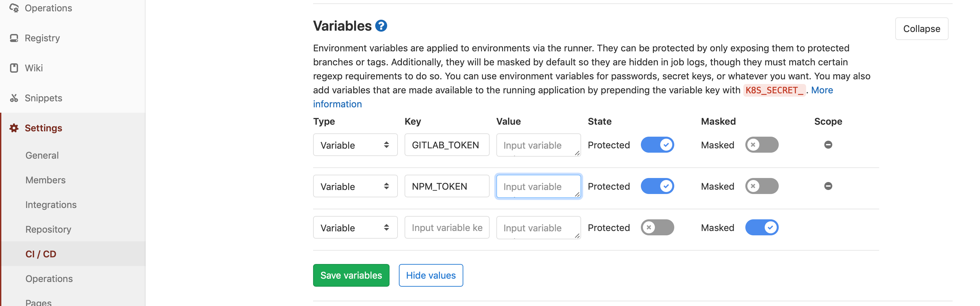Open the Variables help question mark
980x306 pixels.
coord(381,25)
